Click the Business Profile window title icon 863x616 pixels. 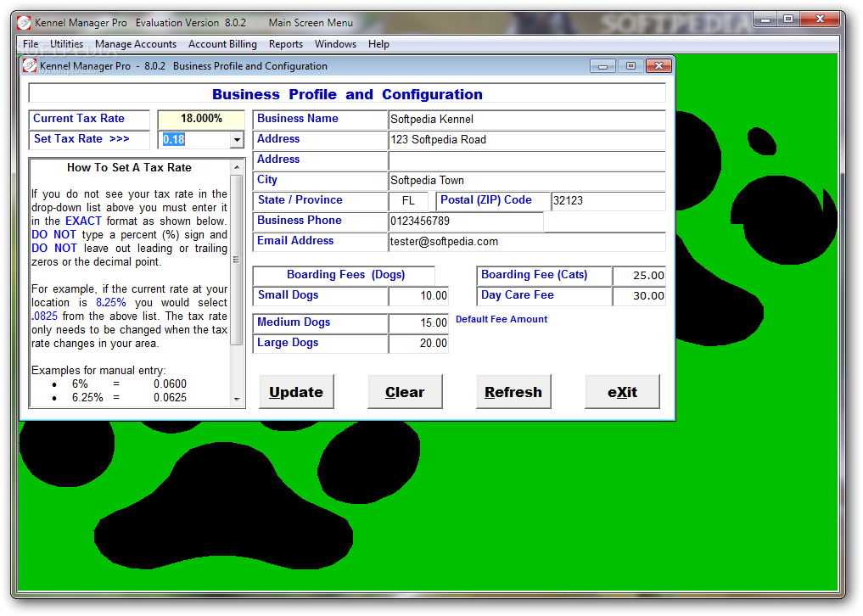click(x=30, y=66)
